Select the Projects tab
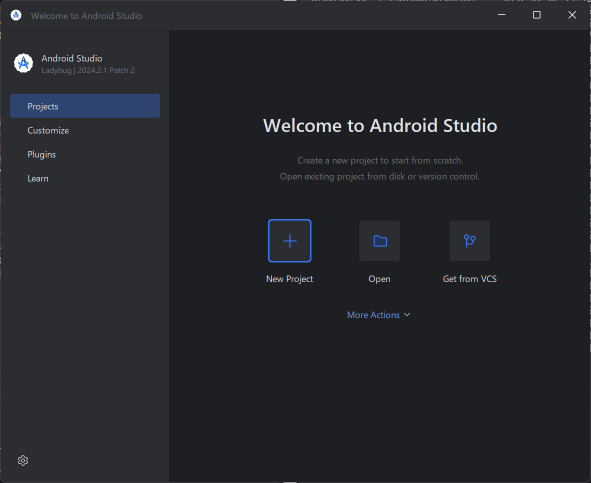The width and height of the screenshot is (591, 483). (85, 106)
